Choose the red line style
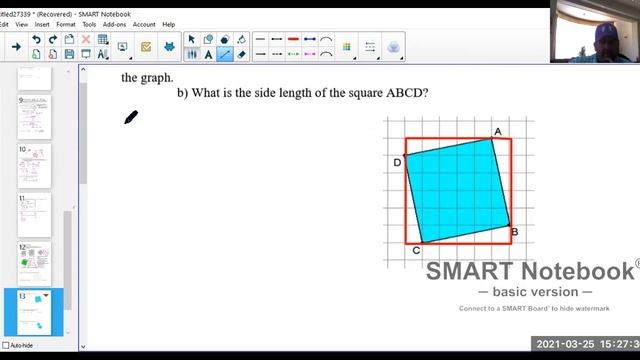The image size is (640, 360). pos(293,39)
